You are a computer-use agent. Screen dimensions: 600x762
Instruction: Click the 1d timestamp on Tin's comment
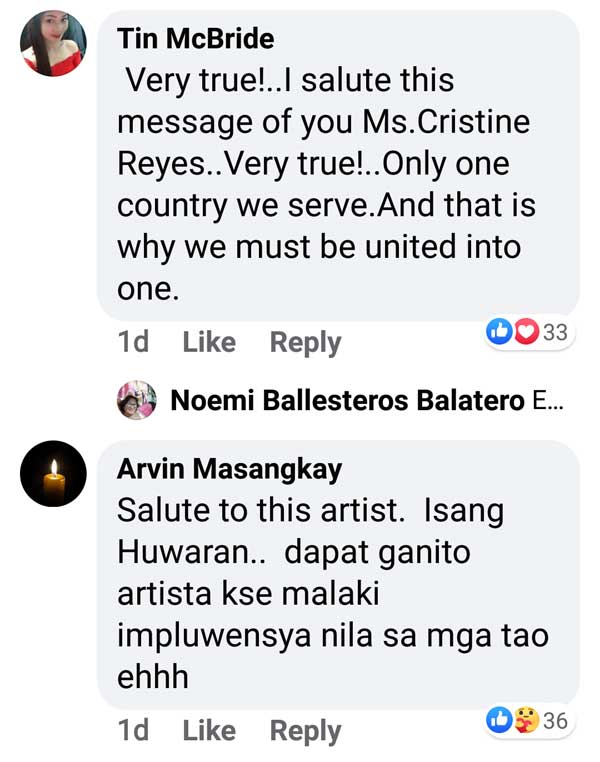click(x=133, y=342)
